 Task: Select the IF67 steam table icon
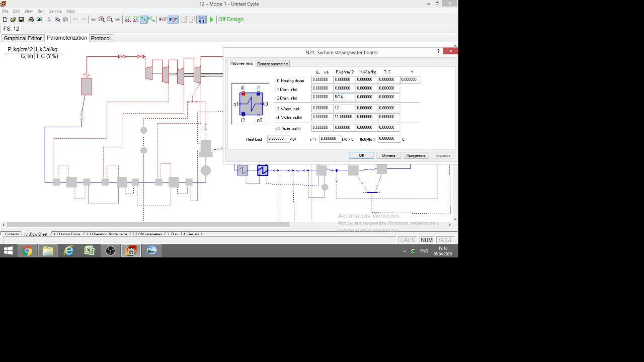[x=163, y=20]
